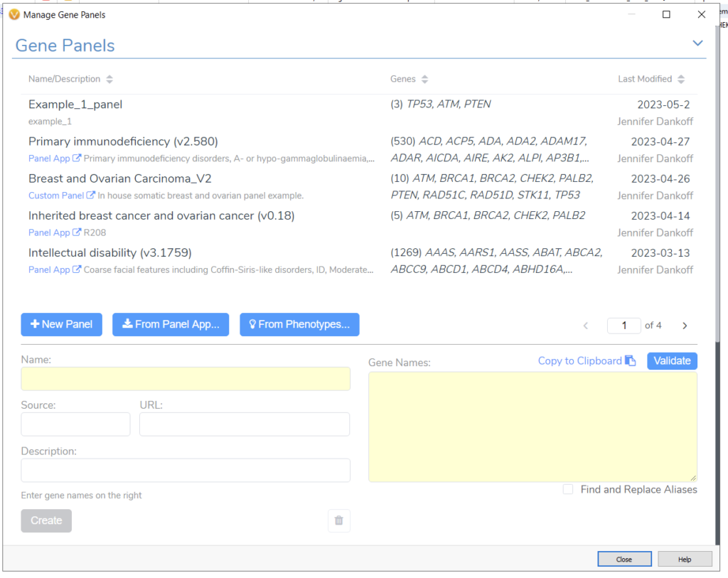Viewport: 728px width, 578px height.
Task: Enable Find and Replace Aliases checkbox
Action: click(x=568, y=489)
